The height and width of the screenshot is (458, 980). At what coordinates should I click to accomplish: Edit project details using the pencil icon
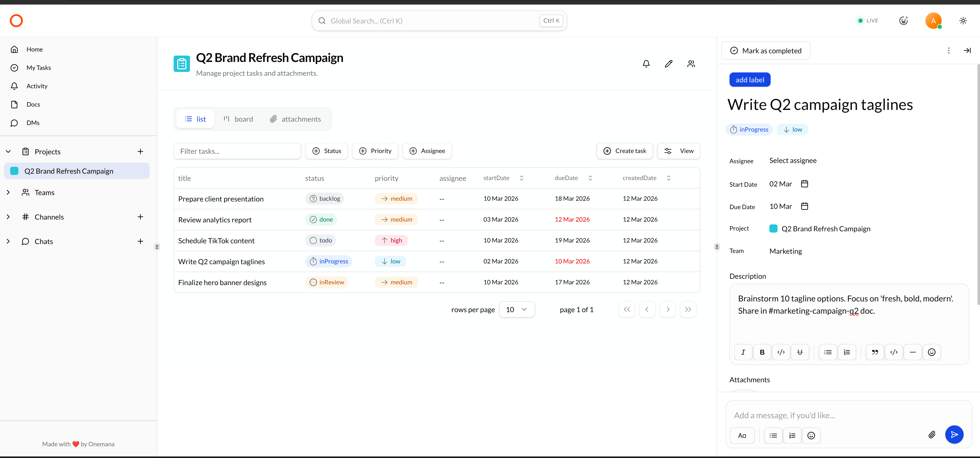668,63
